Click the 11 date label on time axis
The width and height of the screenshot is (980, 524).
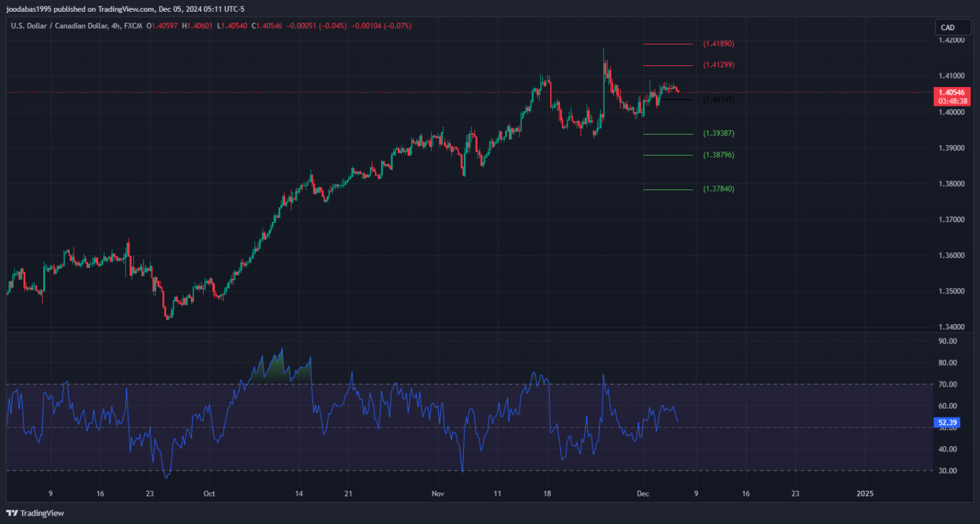point(497,493)
